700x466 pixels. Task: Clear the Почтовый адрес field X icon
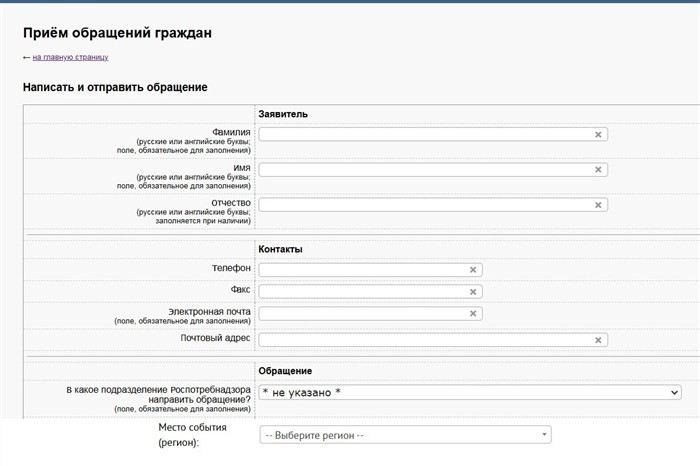pos(598,340)
